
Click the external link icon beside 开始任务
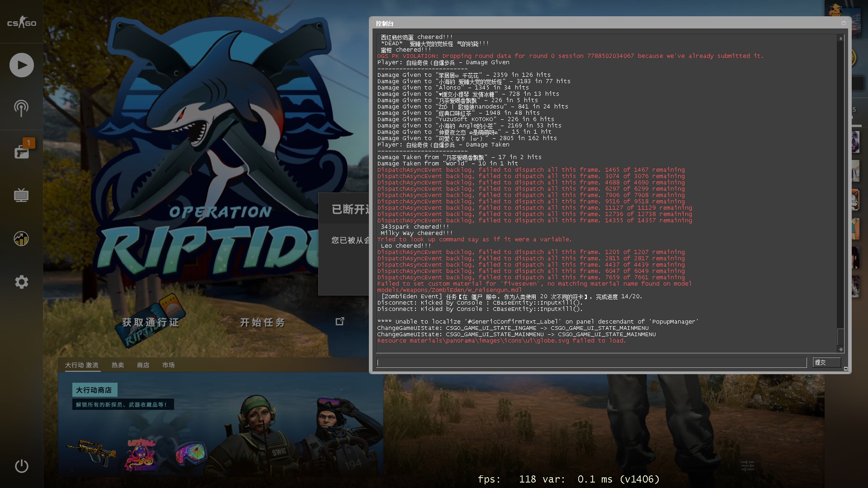tap(340, 321)
